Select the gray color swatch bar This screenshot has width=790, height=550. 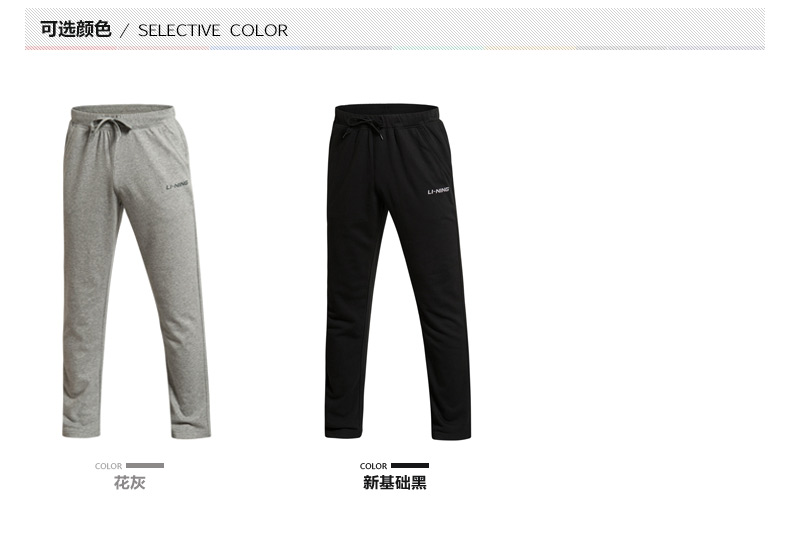click(x=145, y=466)
